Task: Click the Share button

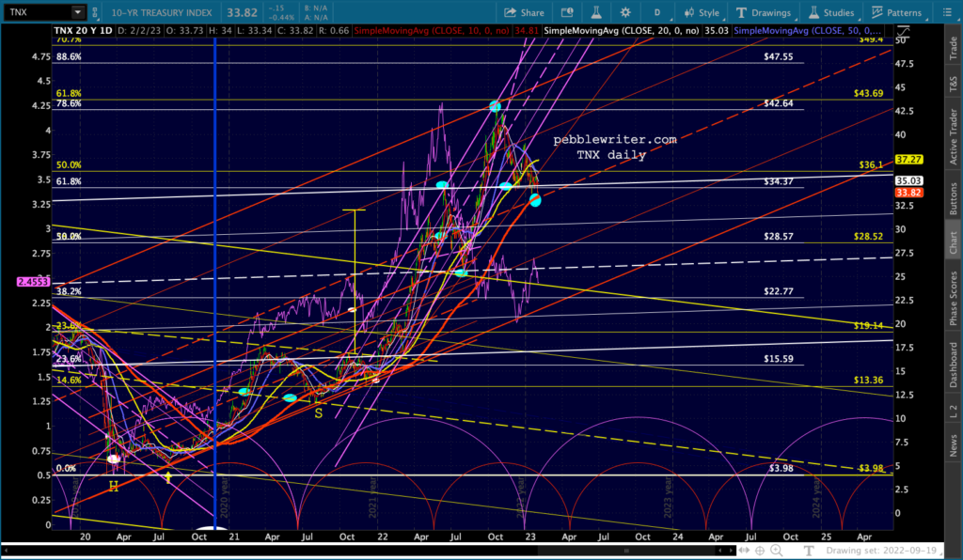Action: (x=524, y=12)
